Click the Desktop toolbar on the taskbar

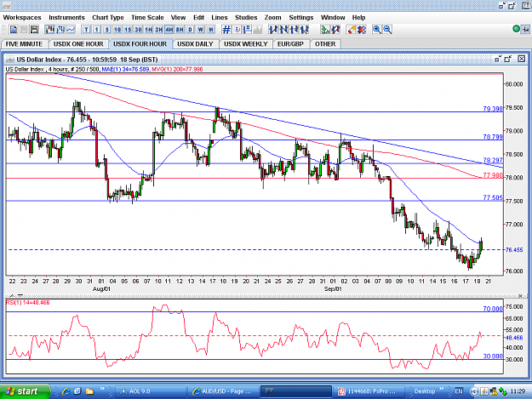[425, 391]
